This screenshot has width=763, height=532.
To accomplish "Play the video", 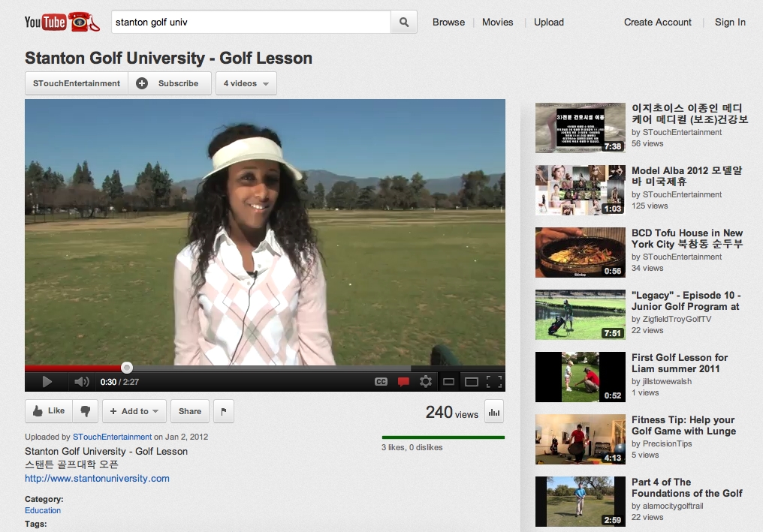I will tap(47, 382).
